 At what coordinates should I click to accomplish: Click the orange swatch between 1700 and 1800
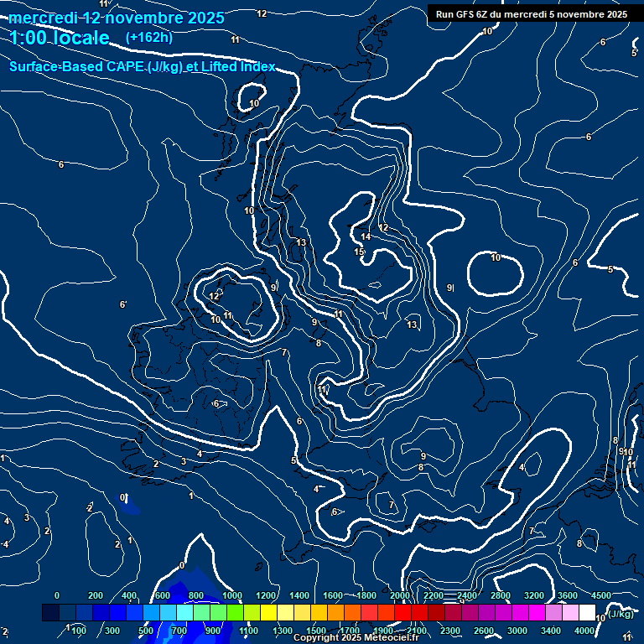(352, 612)
